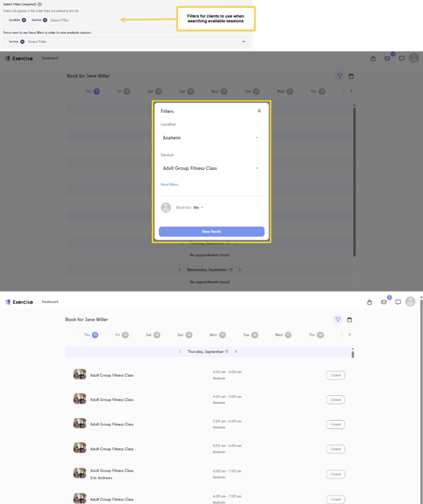Select the Thu 11 tab above the session list
423x504 pixels.
[91, 335]
